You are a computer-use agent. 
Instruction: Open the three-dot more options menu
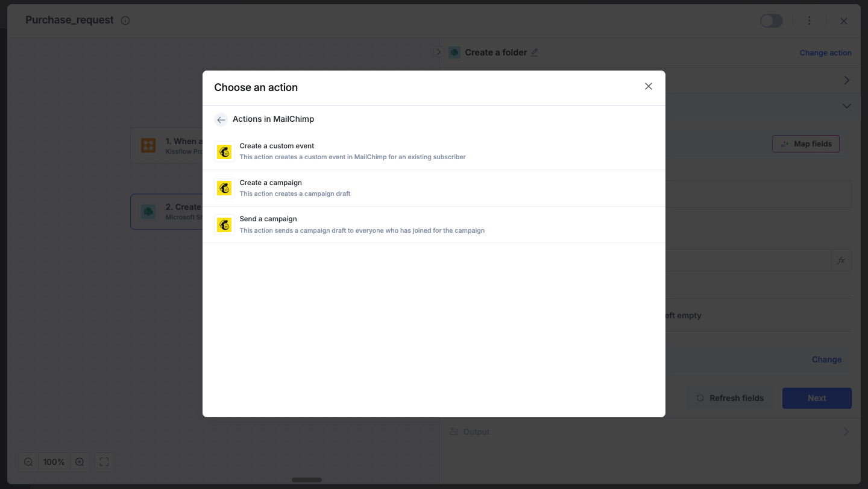(810, 21)
